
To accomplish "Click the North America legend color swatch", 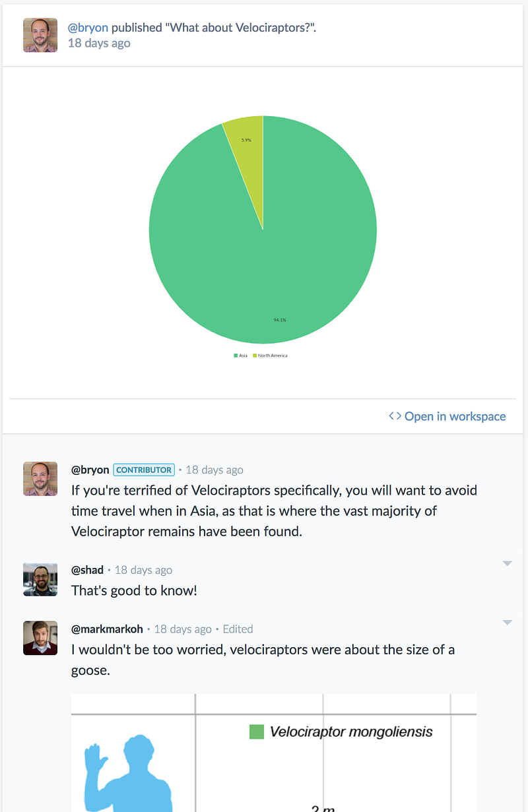I will pos(255,356).
